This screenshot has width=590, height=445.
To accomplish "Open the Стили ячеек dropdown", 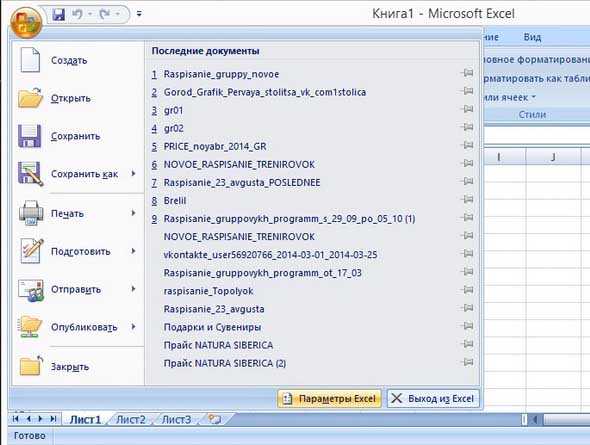I will coord(509,97).
